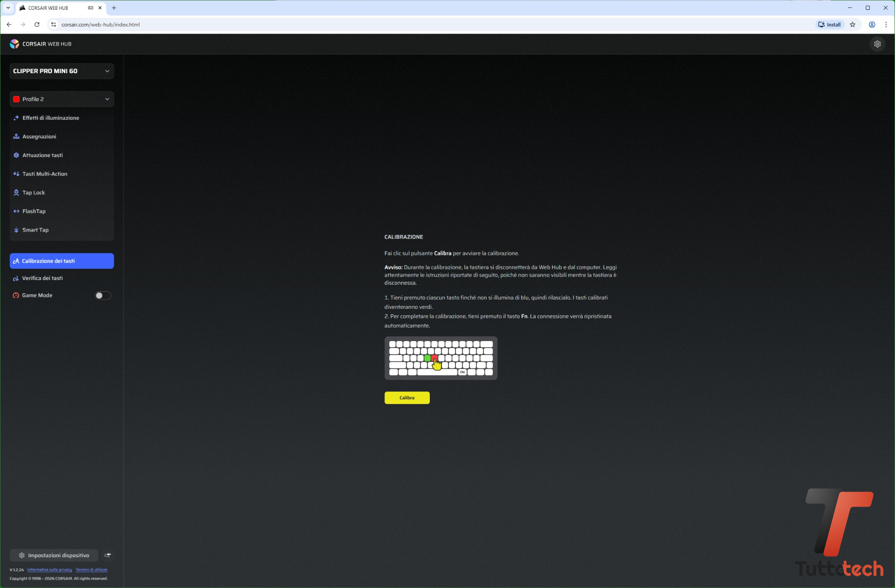Open Effetti di illuminazione
Image resolution: width=895 pixels, height=588 pixels.
tap(62, 118)
